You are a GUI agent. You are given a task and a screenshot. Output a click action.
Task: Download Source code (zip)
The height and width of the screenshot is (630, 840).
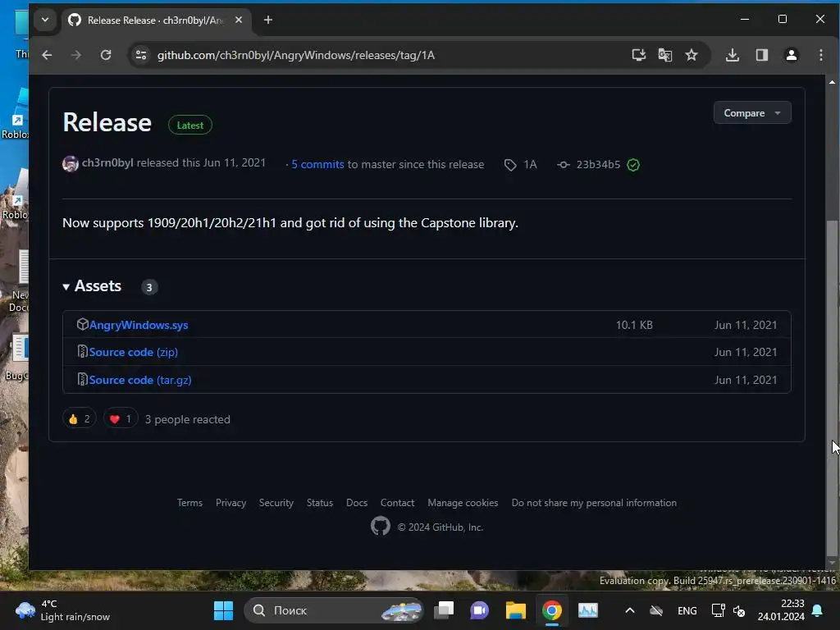point(133,352)
